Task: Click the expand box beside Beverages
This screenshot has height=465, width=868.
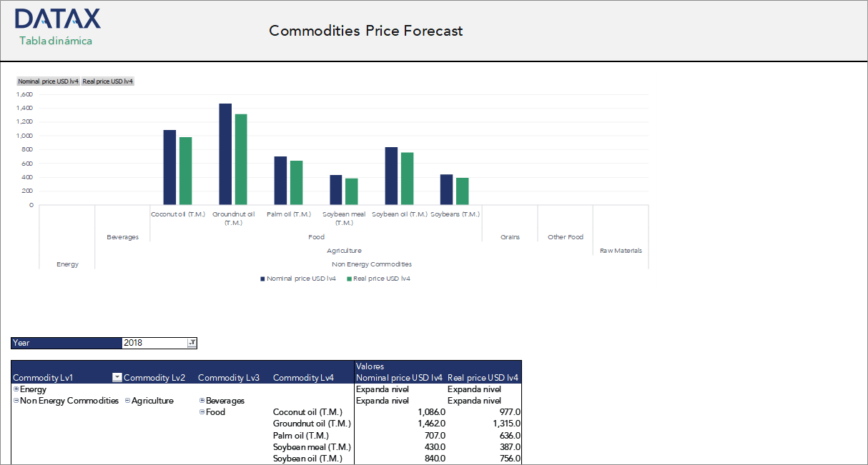Action: [x=202, y=400]
